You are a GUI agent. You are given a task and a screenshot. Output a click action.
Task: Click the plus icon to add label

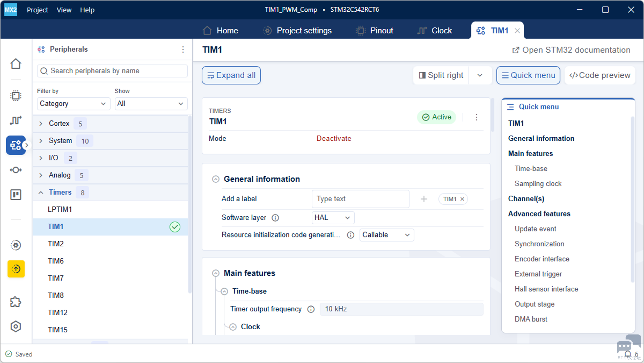point(424,199)
